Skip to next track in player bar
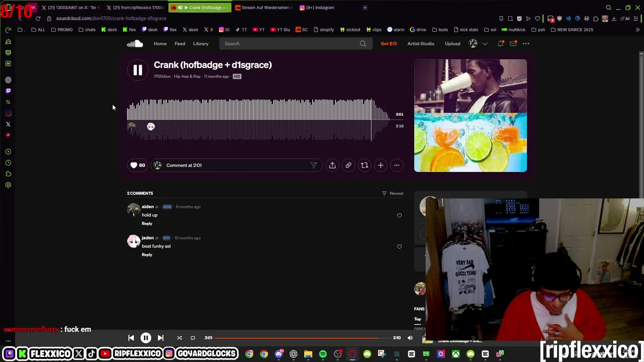The image size is (644, 362). pos(160,338)
